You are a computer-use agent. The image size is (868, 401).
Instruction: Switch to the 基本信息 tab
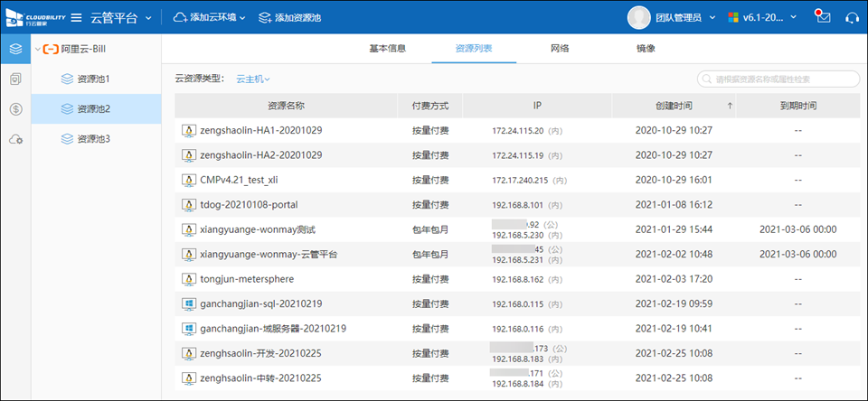(387, 49)
